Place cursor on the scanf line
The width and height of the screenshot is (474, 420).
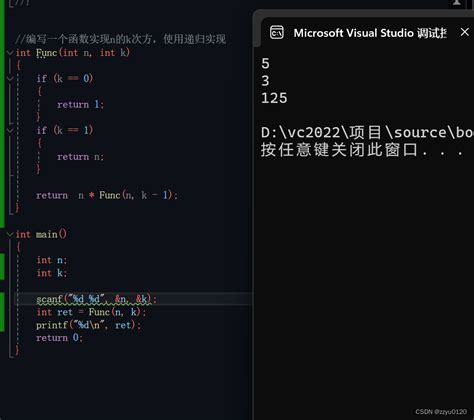coord(96,299)
